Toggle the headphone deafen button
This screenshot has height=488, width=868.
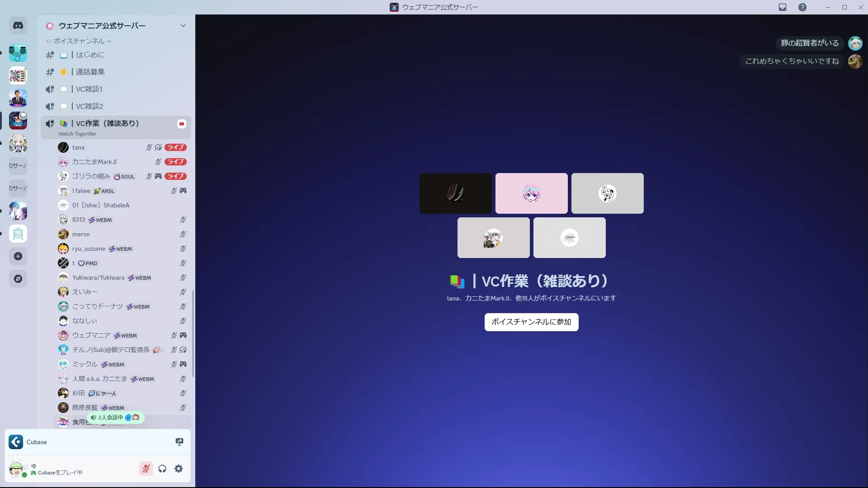(x=162, y=469)
